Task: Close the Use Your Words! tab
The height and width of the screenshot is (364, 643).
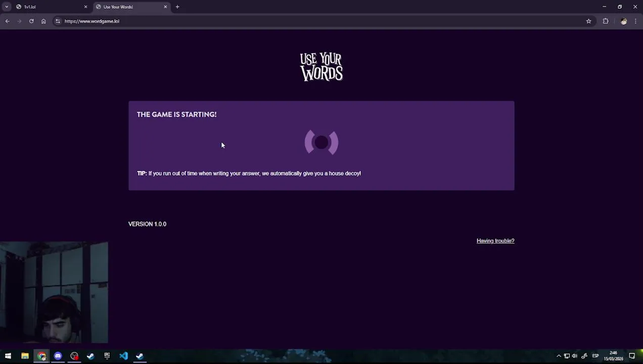Action: (x=165, y=7)
